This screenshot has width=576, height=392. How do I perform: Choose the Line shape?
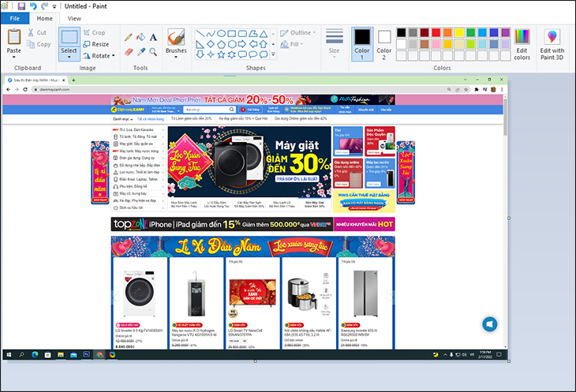[200, 34]
